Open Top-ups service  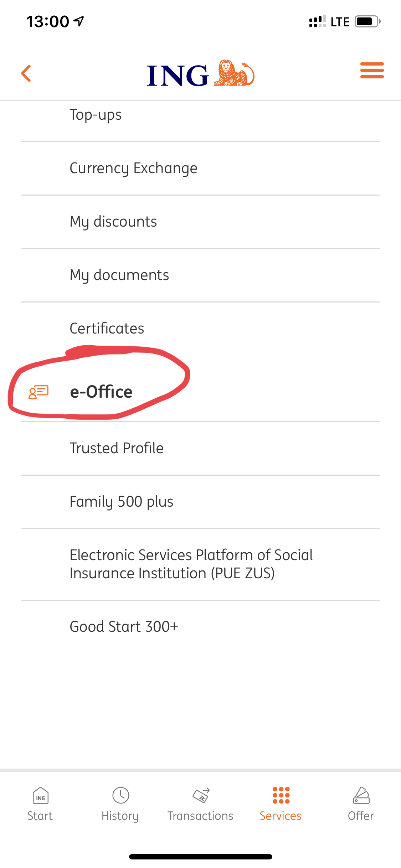(96, 115)
